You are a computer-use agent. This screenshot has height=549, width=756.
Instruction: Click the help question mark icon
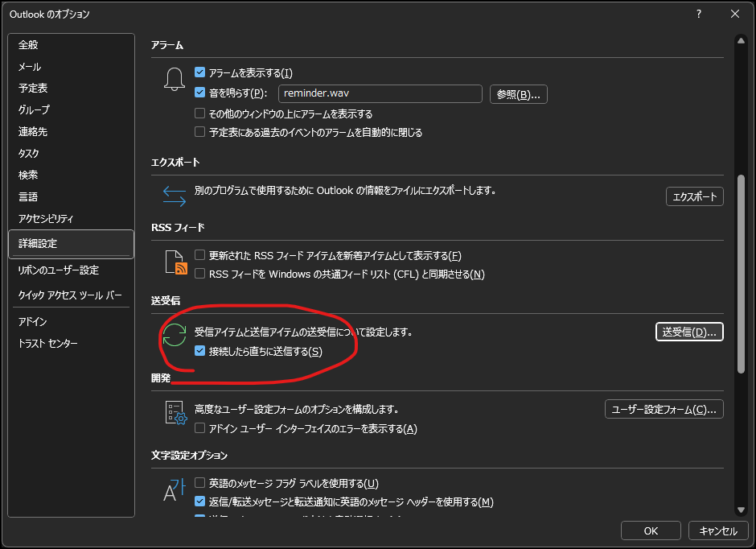(699, 14)
